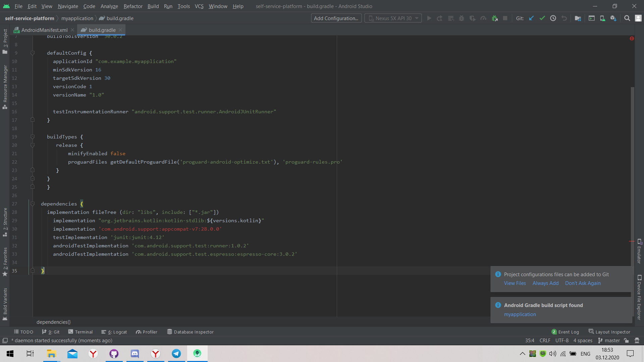This screenshot has height=362, width=644.
Task: Click Git Update Project arrow icon
Action: [x=531, y=18]
